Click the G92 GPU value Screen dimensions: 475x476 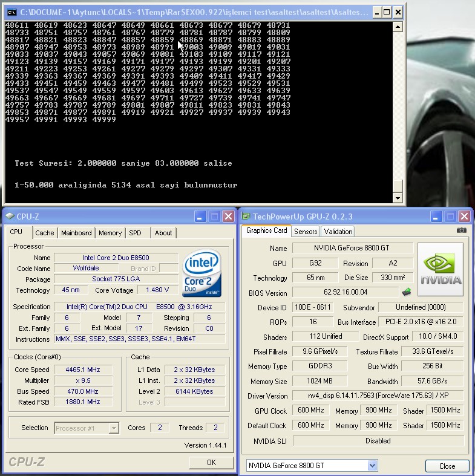coord(315,263)
